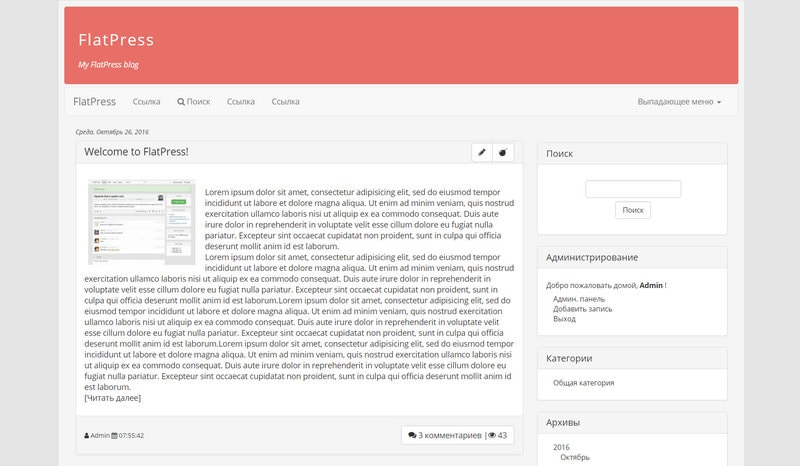This screenshot has width=800, height=466.
Task: Open the Welcome to FlatPress! post title
Action: (136, 152)
